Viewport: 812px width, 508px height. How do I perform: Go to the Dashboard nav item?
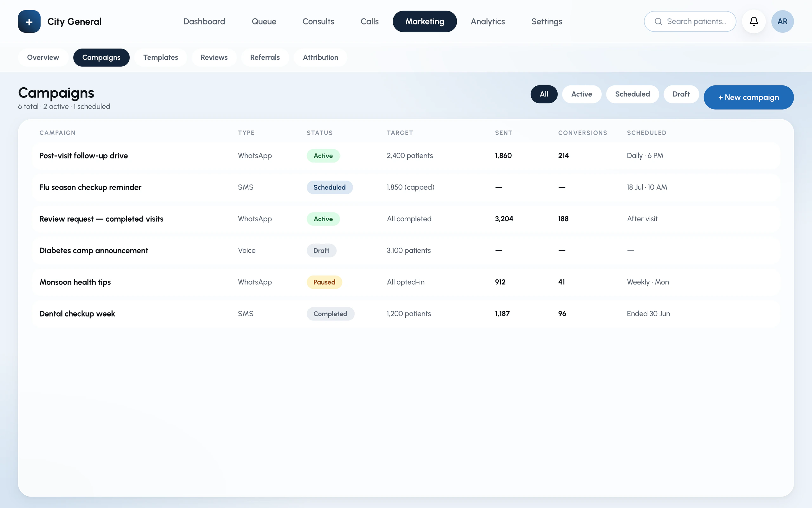[x=204, y=22]
